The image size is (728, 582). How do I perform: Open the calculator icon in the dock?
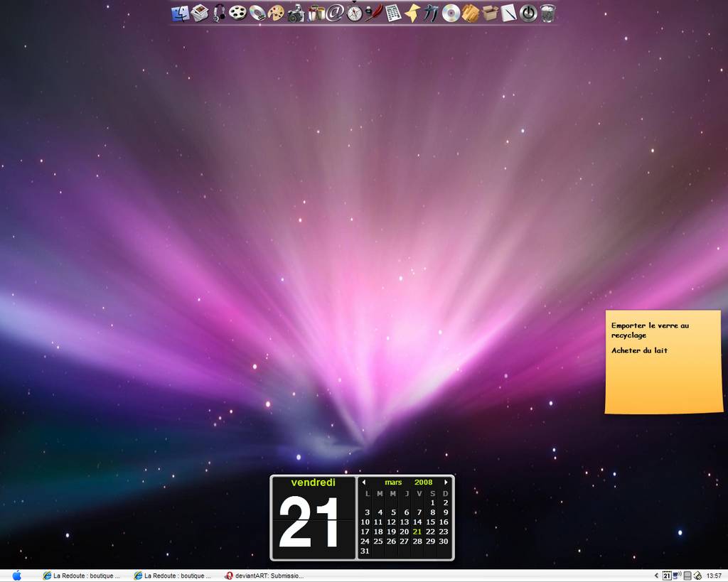click(393, 13)
